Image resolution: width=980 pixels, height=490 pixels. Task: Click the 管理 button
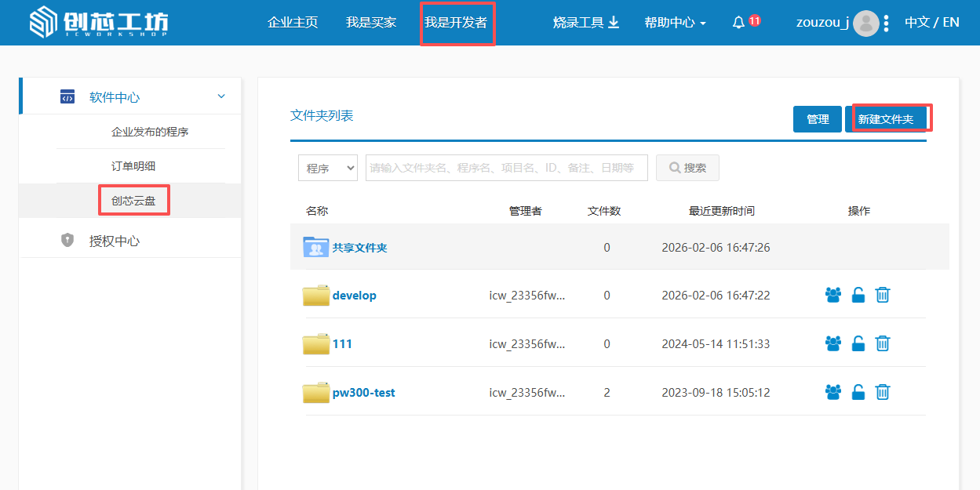pos(817,119)
